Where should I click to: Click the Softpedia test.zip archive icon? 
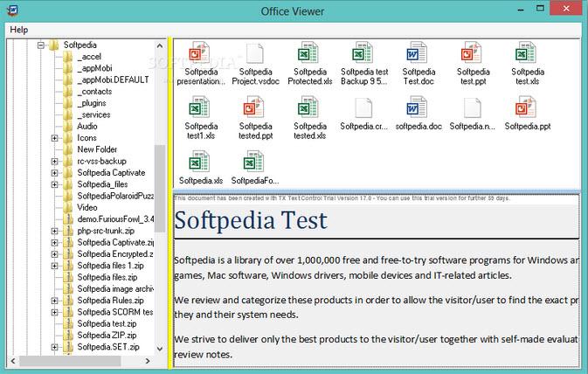(x=68, y=323)
